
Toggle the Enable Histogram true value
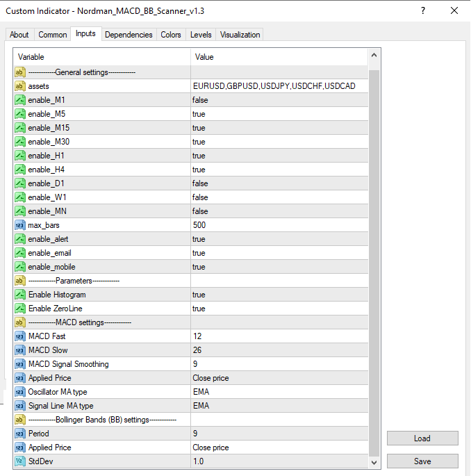click(x=279, y=295)
